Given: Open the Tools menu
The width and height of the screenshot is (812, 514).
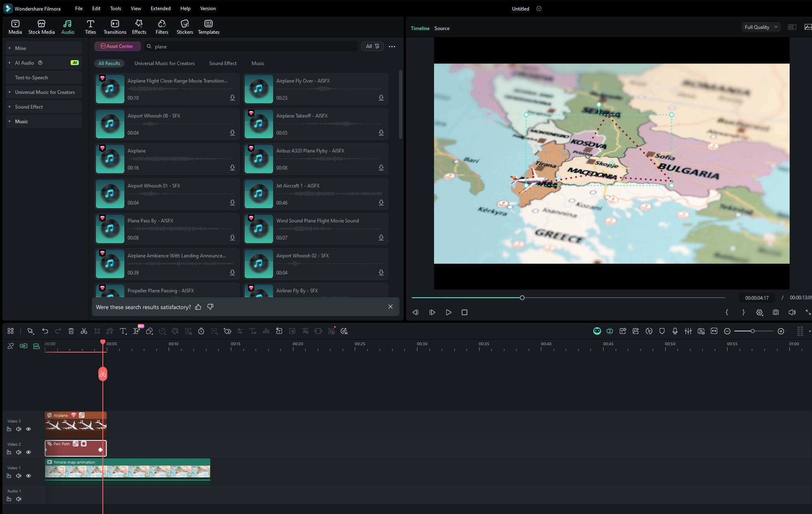Looking at the screenshot, I should click(x=115, y=8).
